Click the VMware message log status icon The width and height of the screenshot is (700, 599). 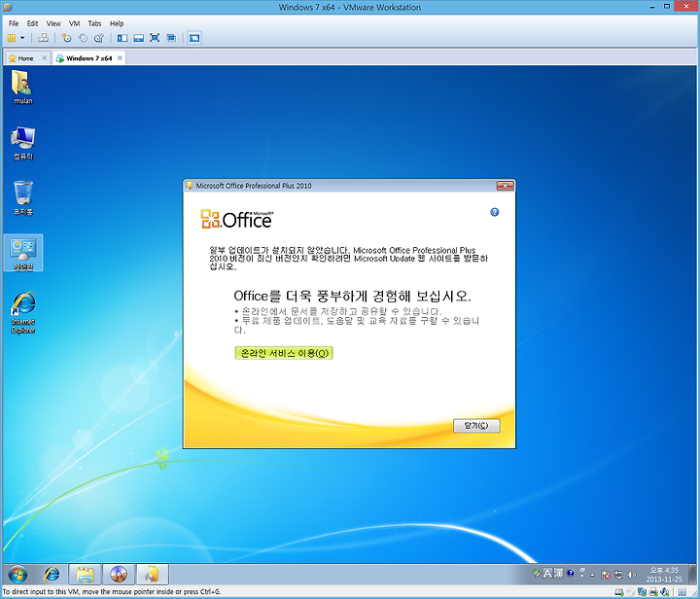[682, 592]
